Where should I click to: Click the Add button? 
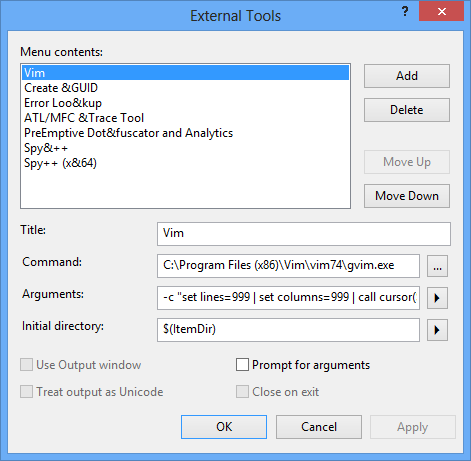[407, 76]
